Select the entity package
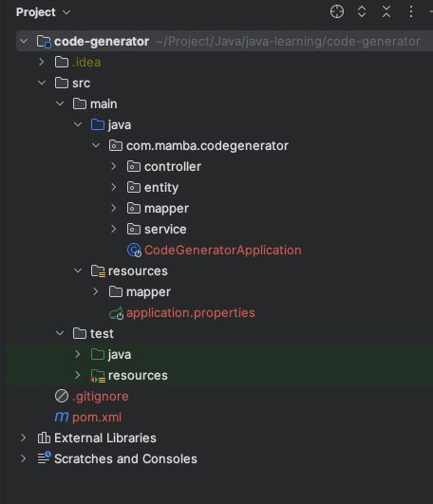 tap(161, 187)
